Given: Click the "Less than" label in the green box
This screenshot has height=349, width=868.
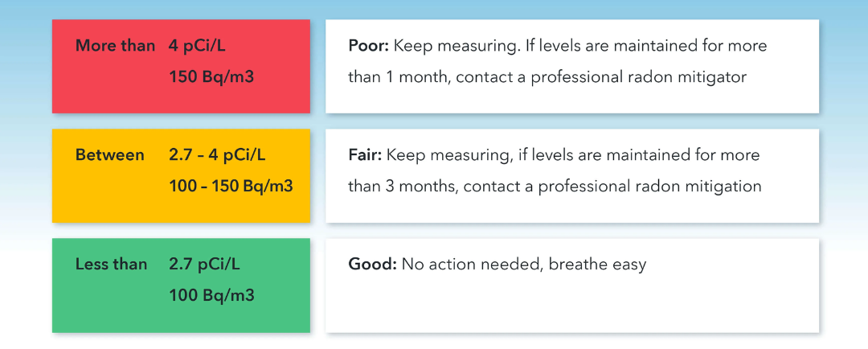Looking at the screenshot, I should tap(111, 264).
